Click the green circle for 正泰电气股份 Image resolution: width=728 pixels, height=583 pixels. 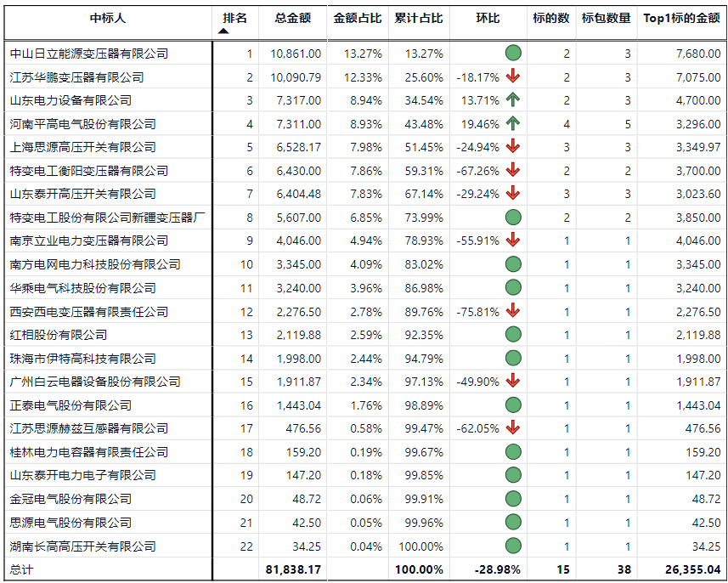(513, 405)
